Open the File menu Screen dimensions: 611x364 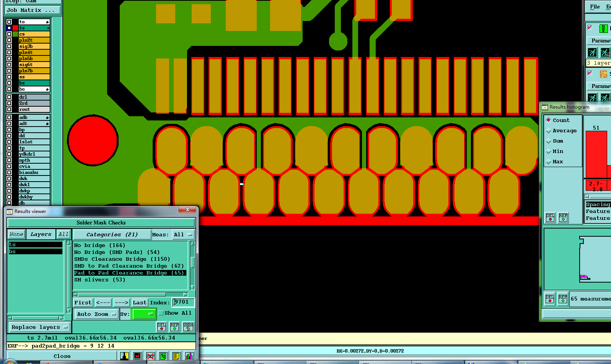point(595,6)
